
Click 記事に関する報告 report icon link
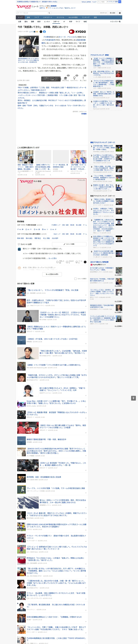pos(24,80)
